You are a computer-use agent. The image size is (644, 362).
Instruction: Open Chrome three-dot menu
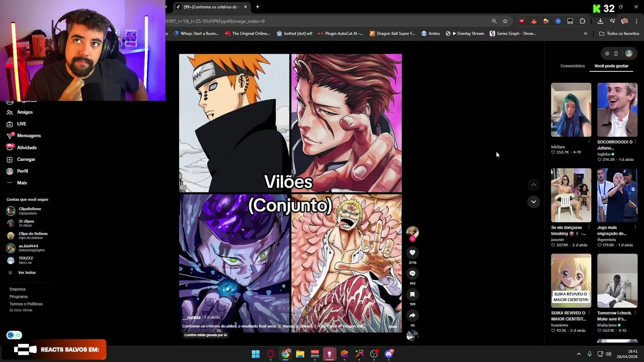coord(636,21)
